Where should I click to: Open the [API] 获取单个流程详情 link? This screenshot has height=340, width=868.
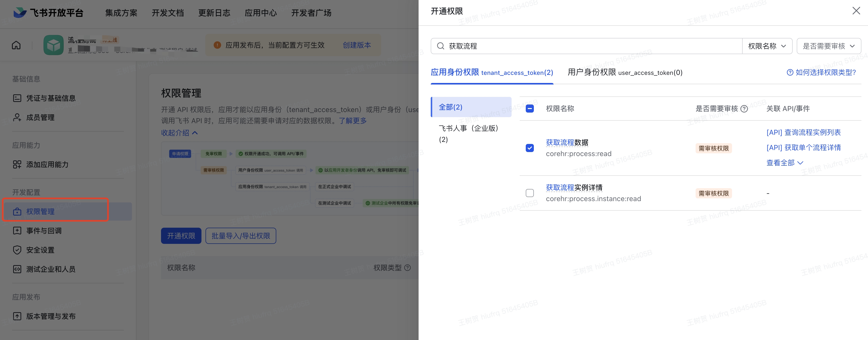tap(804, 147)
